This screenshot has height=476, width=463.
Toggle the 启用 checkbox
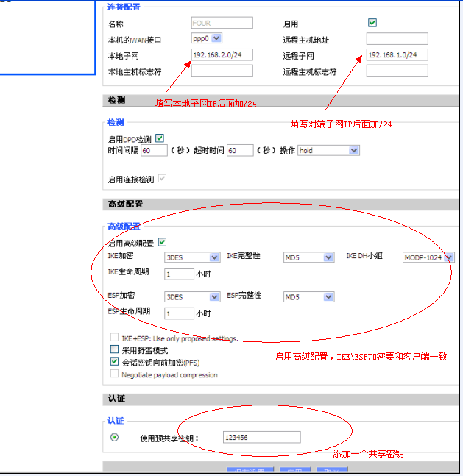[372, 24]
